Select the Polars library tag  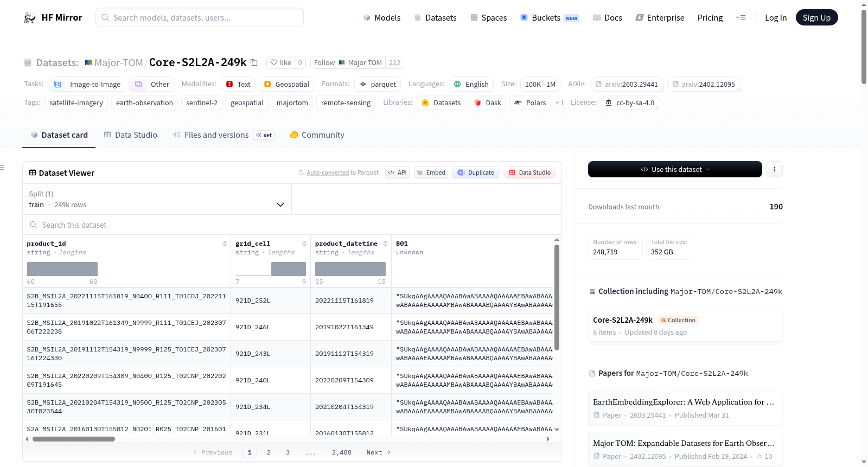(x=530, y=103)
